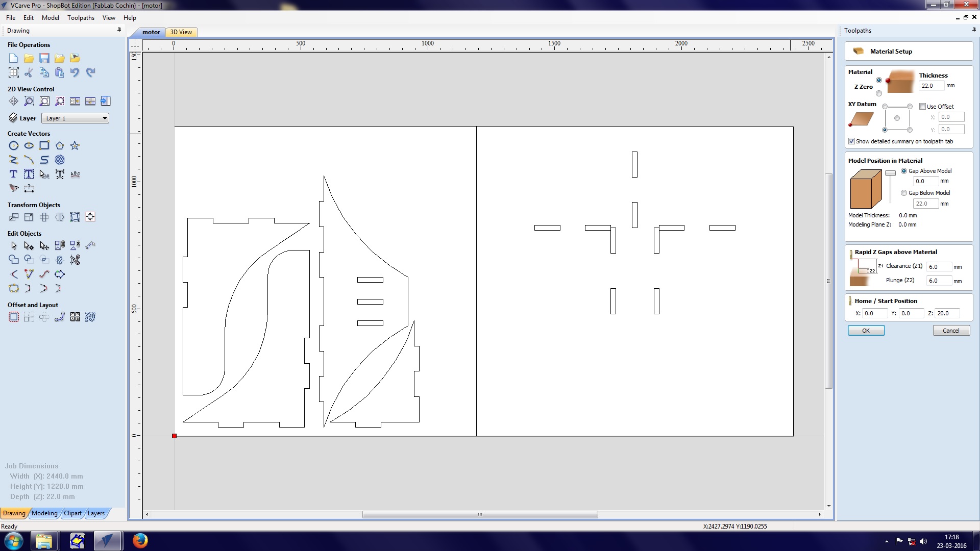Screen dimensions: 980x551
Task: Set XY Datum to top-right corner
Action: pos(910,107)
